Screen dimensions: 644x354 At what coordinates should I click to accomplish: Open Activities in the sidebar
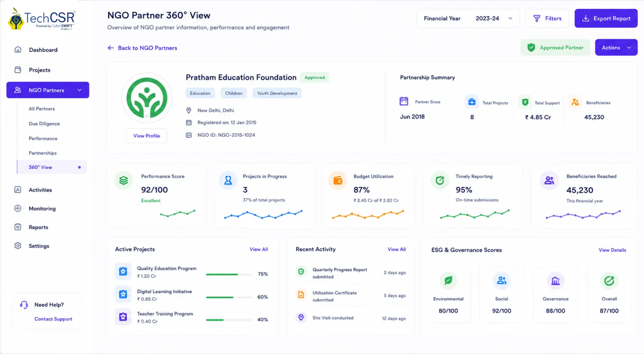(x=40, y=190)
